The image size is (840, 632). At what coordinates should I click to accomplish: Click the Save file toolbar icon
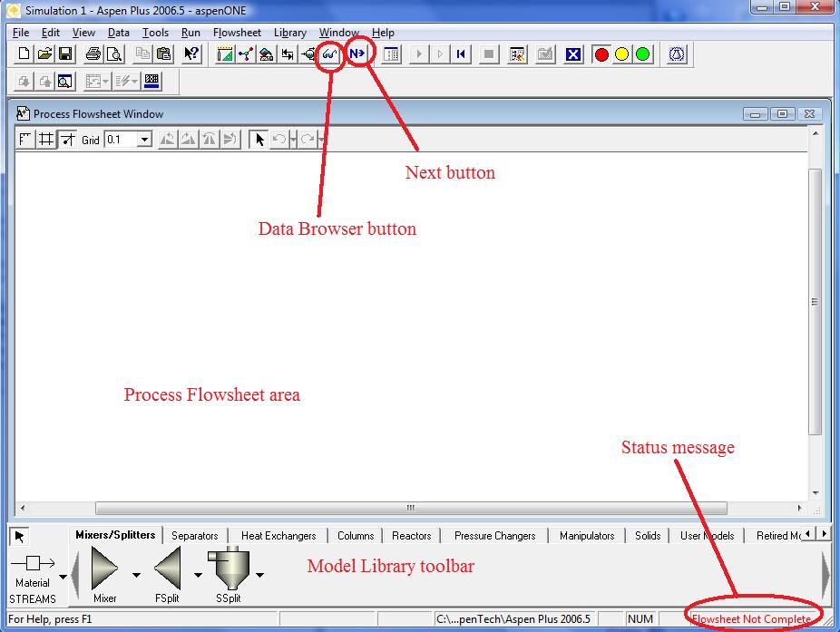coord(66,54)
